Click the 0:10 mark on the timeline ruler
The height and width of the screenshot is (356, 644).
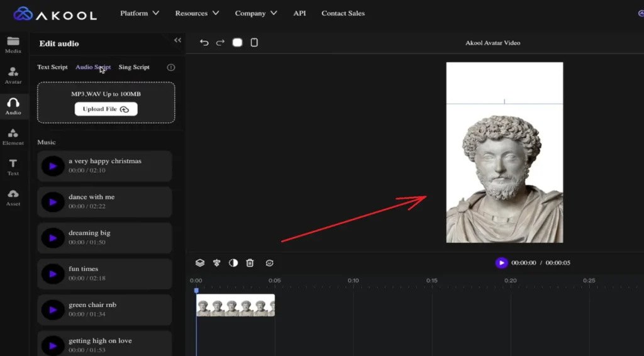click(353, 281)
